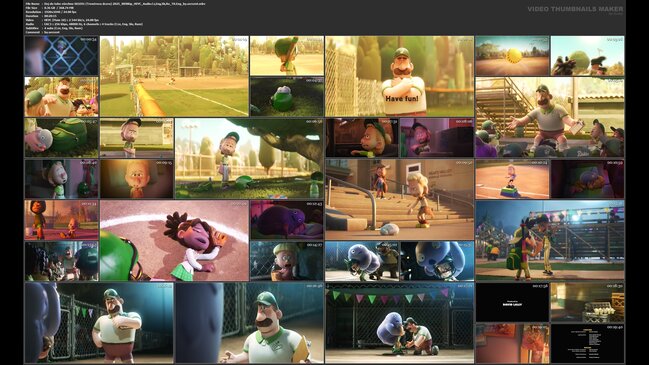Open thumbnail of coach kneeling beside blue creature

(x=399, y=323)
